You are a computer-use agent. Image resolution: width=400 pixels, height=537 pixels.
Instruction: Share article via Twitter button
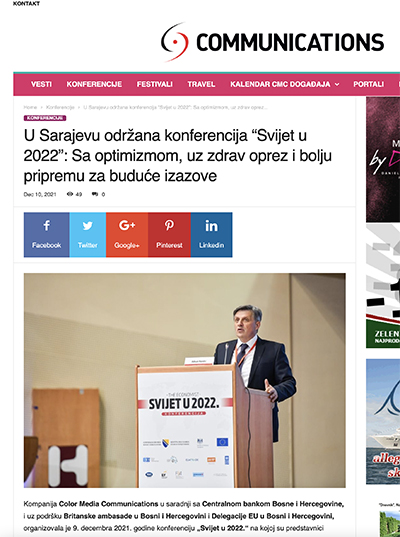click(88, 235)
